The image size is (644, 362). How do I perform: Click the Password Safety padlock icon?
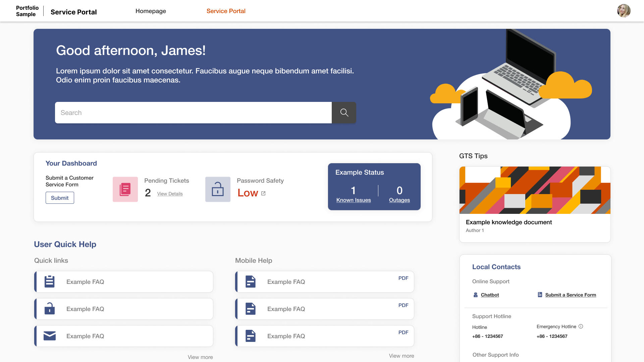click(218, 189)
